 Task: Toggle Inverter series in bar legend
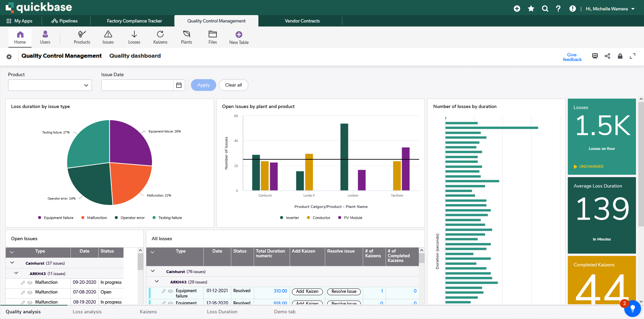tap(289, 218)
